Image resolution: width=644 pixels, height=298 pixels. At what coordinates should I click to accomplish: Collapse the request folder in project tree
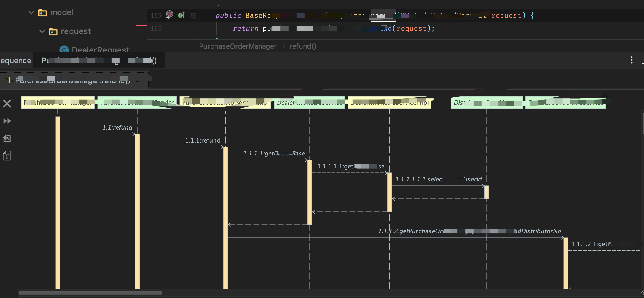(42, 31)
